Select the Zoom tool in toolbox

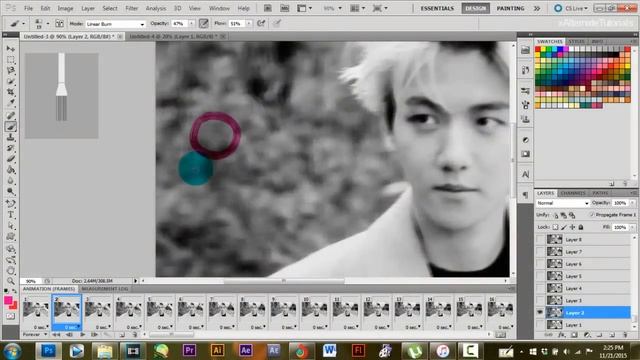click(x=11, y=281)
